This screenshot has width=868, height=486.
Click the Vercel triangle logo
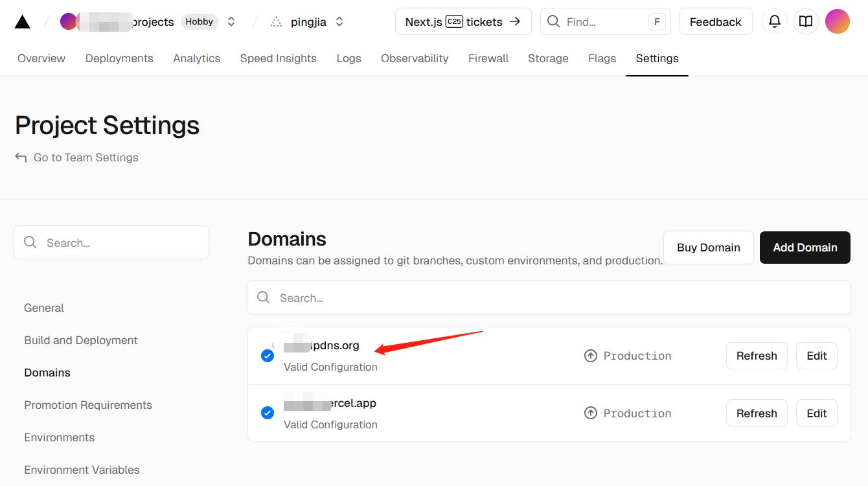[23, 22]
